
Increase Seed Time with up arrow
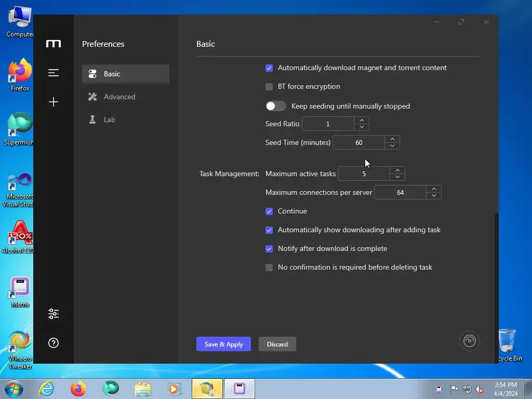[x=392, y=139]
